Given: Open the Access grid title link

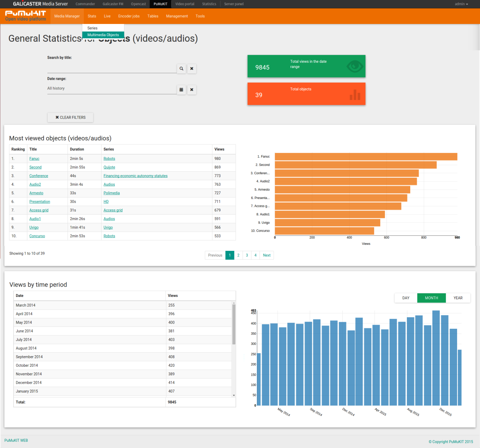Looking at the screenshot, I should [39, 210].
